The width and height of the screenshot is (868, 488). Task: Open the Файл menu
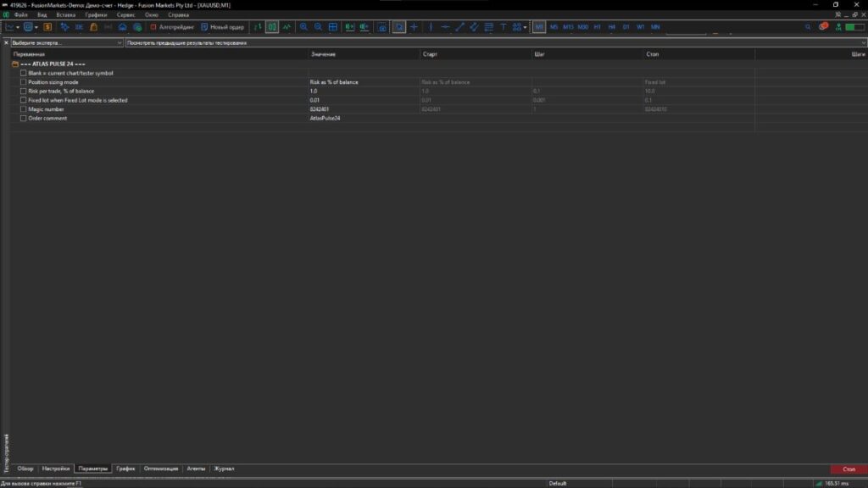pyautogui.click(x=21, y=15)
